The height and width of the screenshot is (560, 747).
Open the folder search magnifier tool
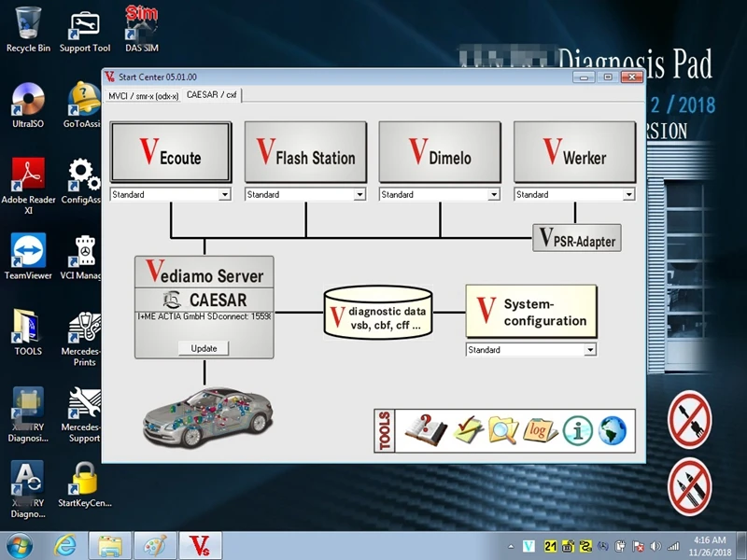(x=503, y=430)
